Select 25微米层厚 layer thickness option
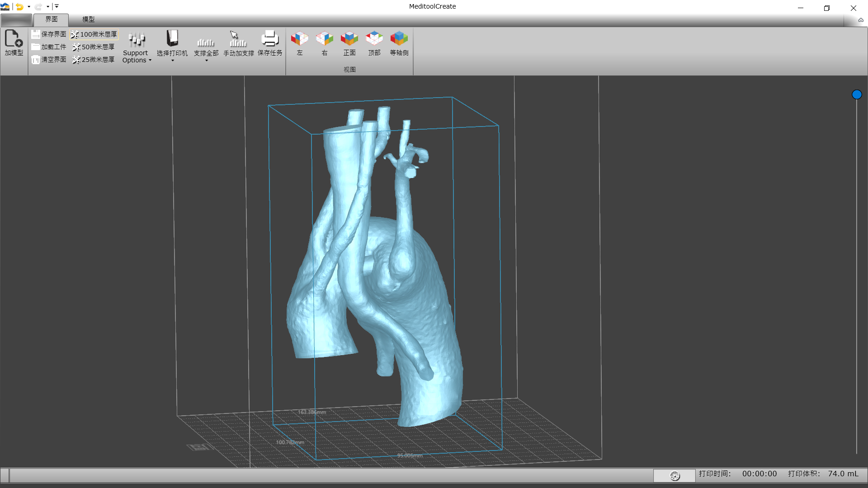The image size is (868, 488). point(94,60)
